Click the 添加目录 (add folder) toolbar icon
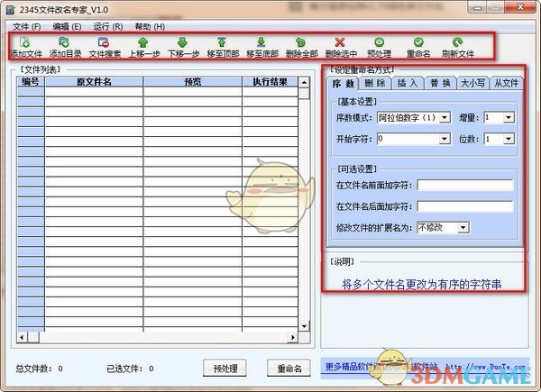This screenshot has width=541, height=392. 64,42
